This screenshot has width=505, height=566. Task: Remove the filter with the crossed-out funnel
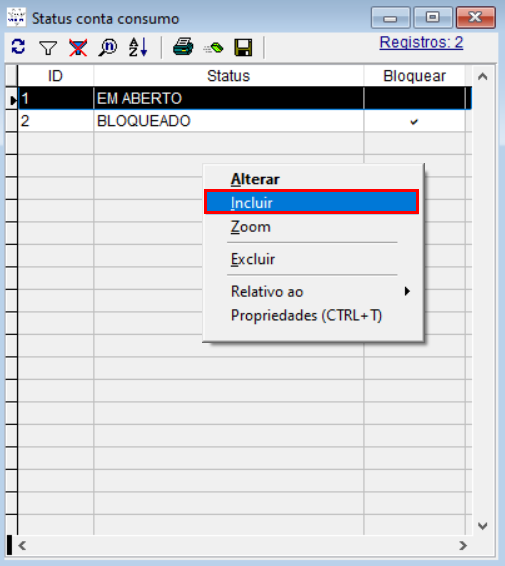point(78,47)
